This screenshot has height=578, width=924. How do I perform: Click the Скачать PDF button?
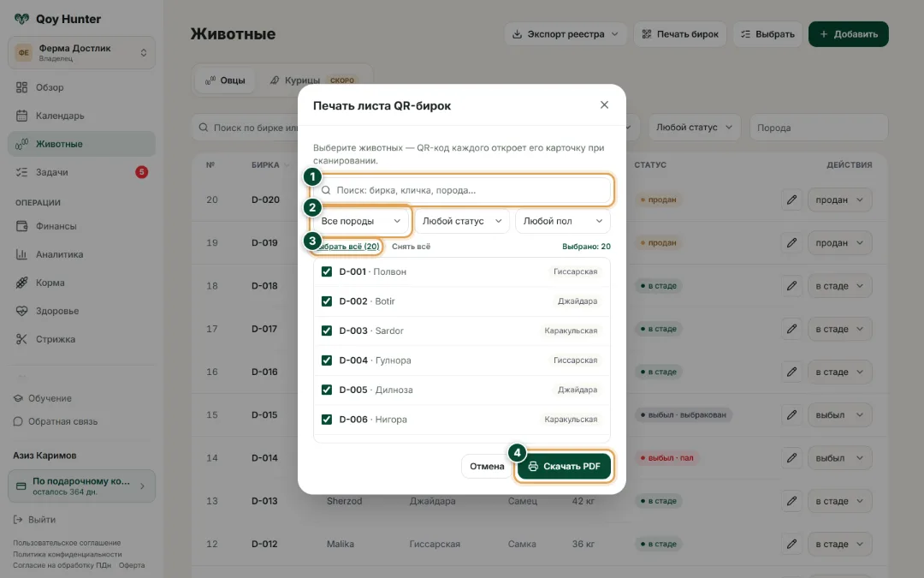pyautogui.click(x=564, y=467)
